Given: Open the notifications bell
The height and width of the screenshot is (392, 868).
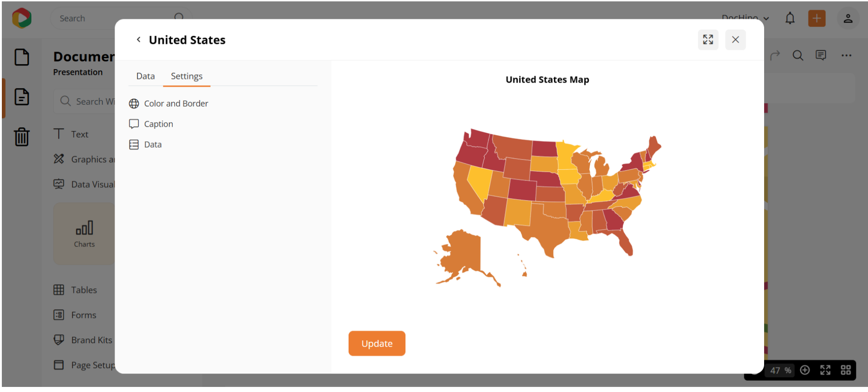Looking at the screenshot, I should click(790, 18).
